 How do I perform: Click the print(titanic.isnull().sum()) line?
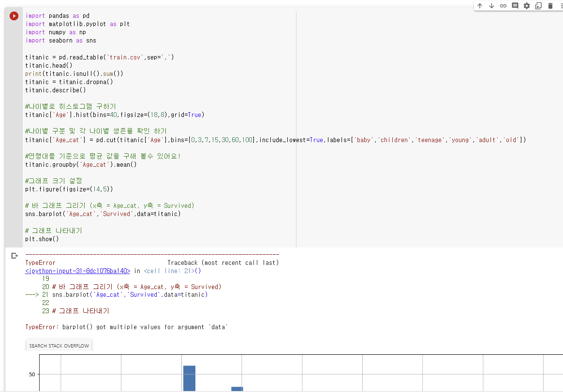coord(74,73)
